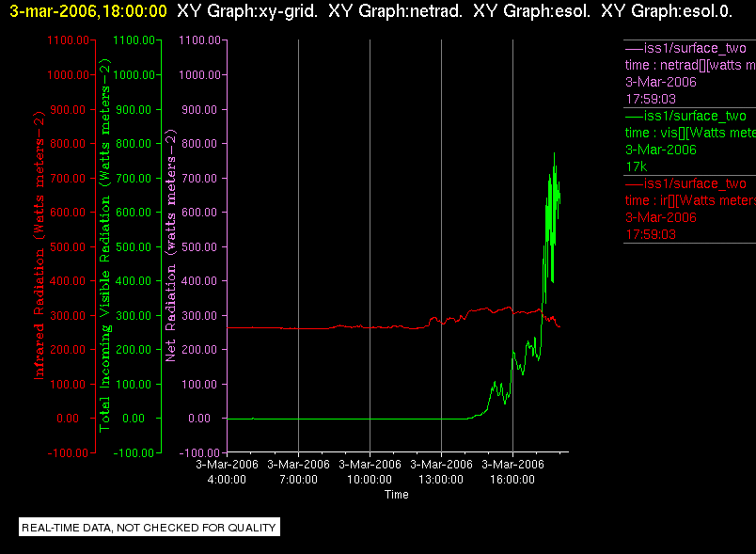Screen dimensions: 756x554
Task: Click the red iss1/surface_two legend entry
Action: (685, 183)
